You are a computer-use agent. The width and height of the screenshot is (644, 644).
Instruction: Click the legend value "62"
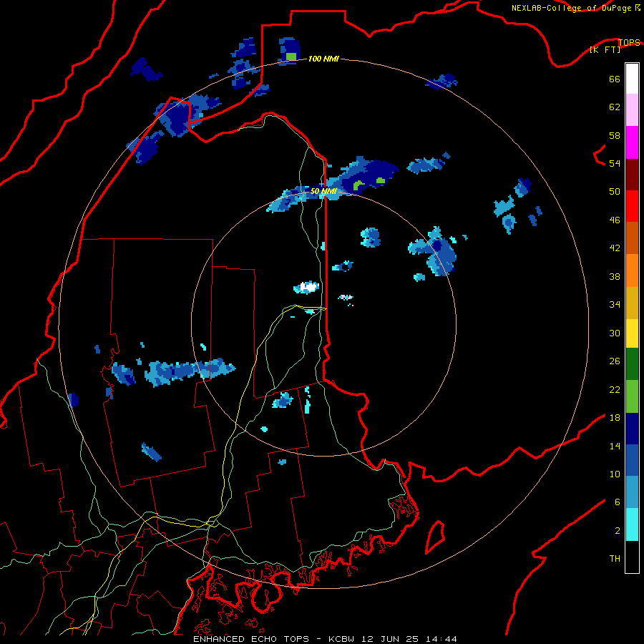(x=615, y=107)
